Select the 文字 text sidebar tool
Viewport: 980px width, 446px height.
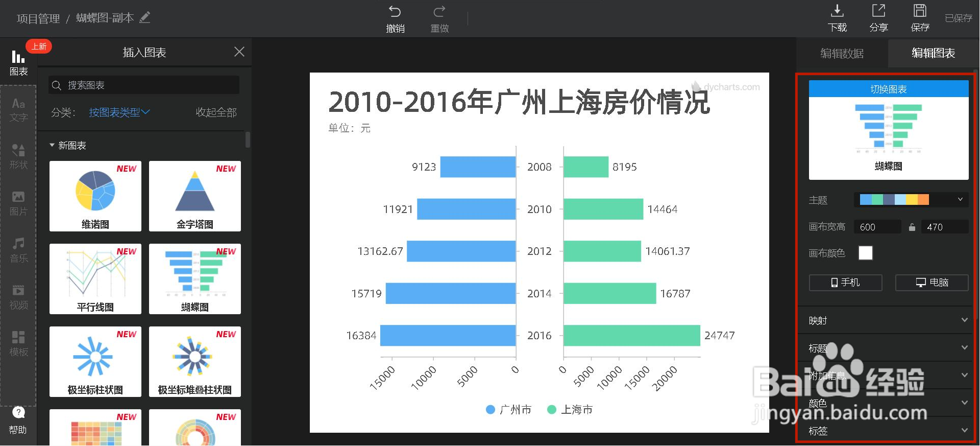18,109
